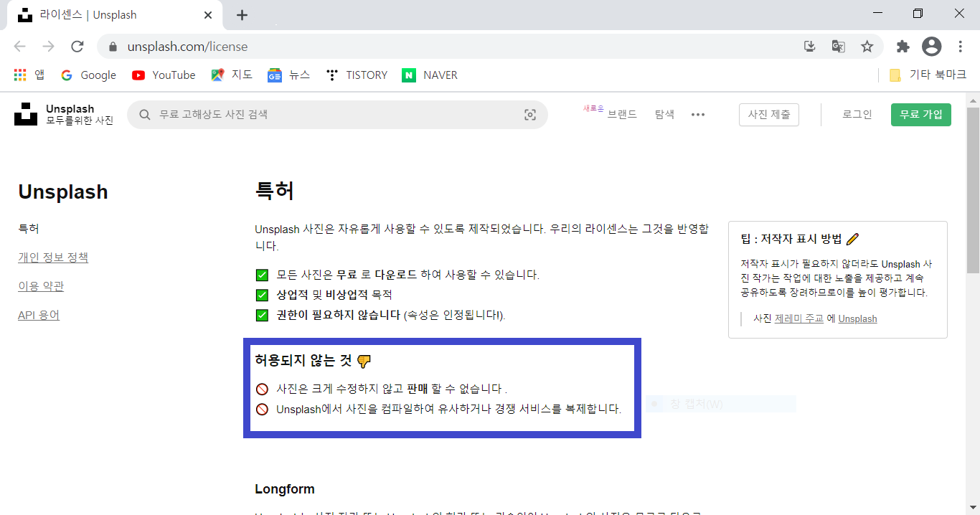This screenshot has width=980, height=515.
Task: Click the Unsplash logo icon in the header
Action: 26,114
